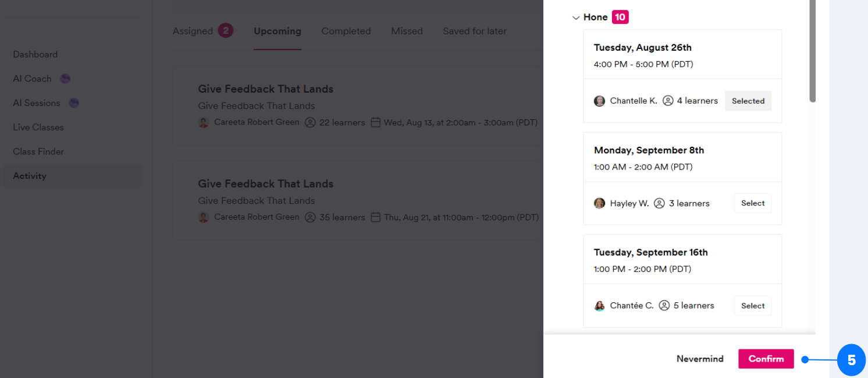
Task: Select the Monday, September 8th session
Action: [x=752, y=203]
